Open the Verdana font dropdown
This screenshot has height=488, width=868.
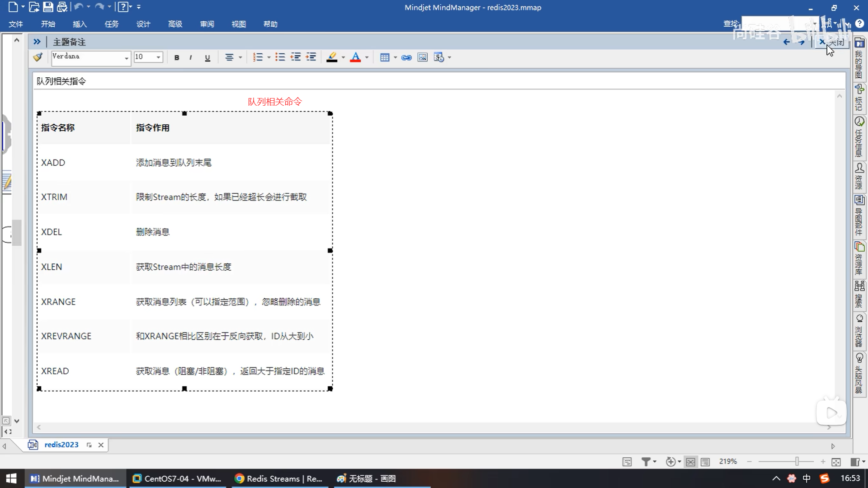[x=126, y=57]
